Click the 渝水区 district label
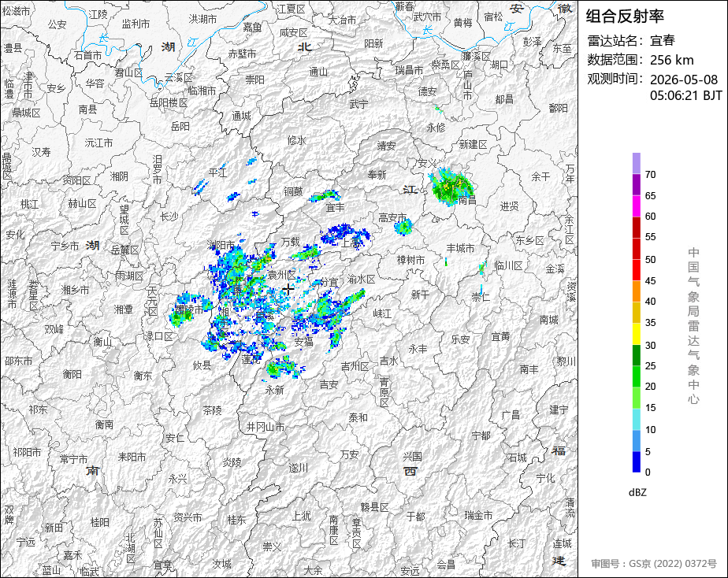728x578 pixels. [x=361, y=279]
